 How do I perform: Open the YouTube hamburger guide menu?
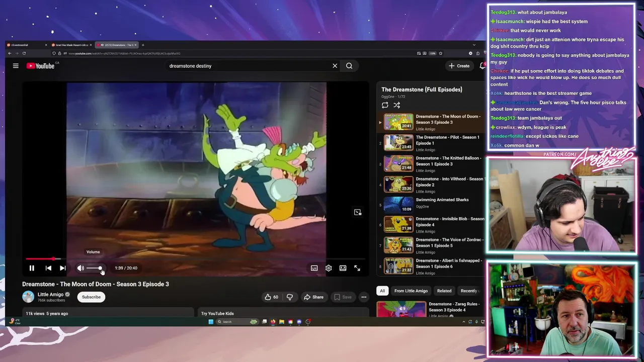(x=16, y=66)
